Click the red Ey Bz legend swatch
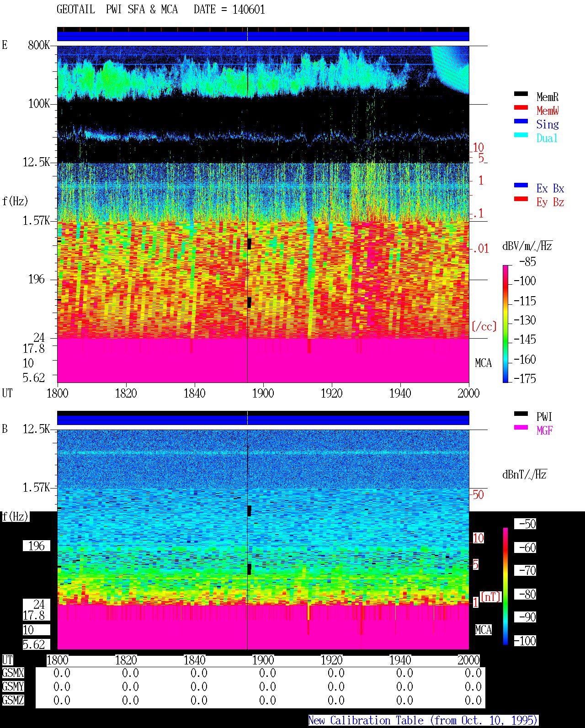This screenshot has width=585, height=728. [x=521, y=199]
